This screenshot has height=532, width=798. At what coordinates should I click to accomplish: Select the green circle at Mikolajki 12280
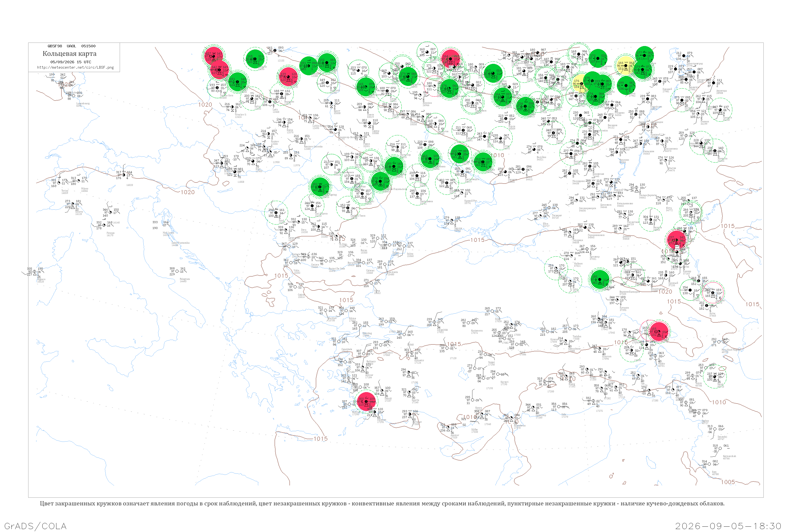point(308,65)
